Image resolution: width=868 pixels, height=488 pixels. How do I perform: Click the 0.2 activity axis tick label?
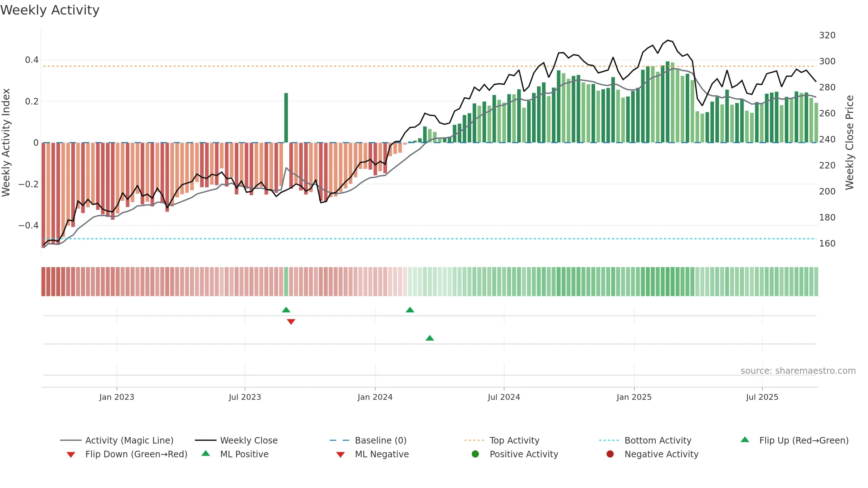coord(32,101)
